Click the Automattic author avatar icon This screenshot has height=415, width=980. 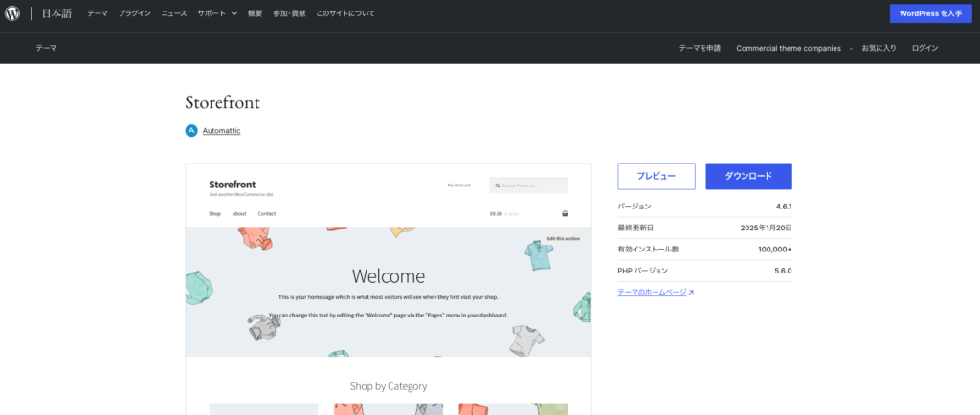tap(191, 131)
